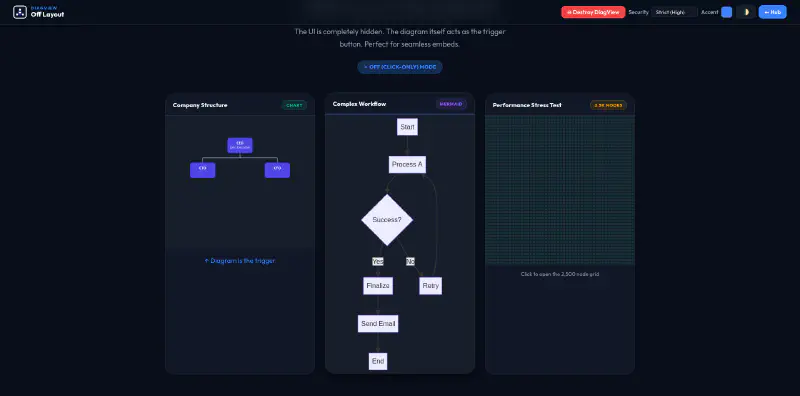
Task: Click the CTO node in Company Structure
Action: click(x=203, y=170)
